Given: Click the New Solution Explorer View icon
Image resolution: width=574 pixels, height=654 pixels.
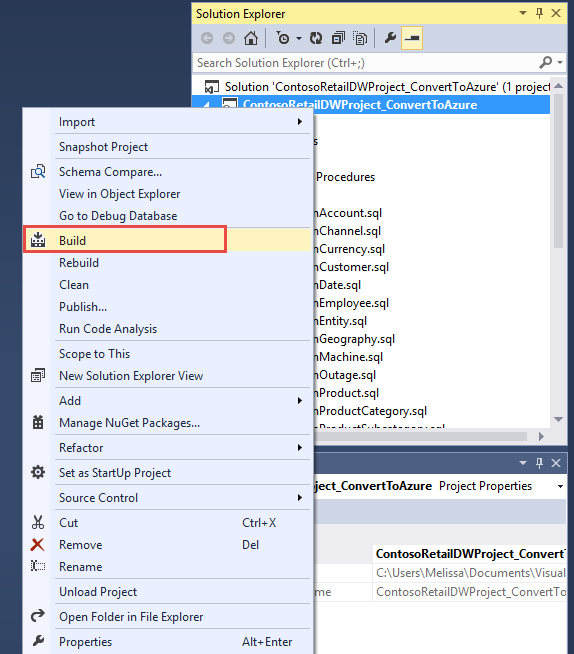Looking at the screenshot, I should [x=38, y=375].
